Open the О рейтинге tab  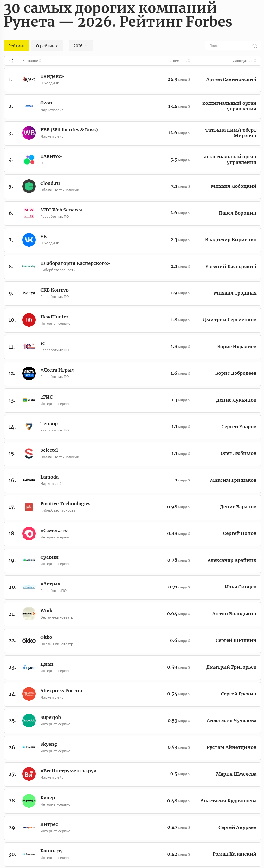point(47,46)
